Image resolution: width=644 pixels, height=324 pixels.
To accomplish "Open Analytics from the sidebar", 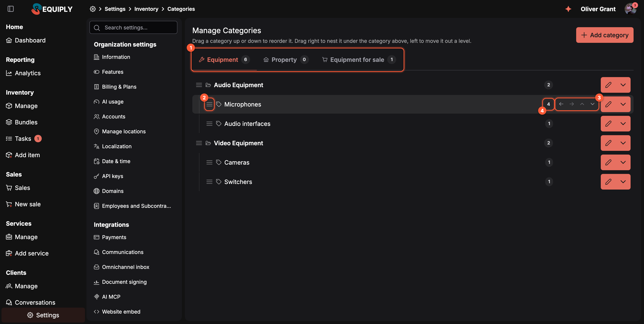I will point(23,73).
